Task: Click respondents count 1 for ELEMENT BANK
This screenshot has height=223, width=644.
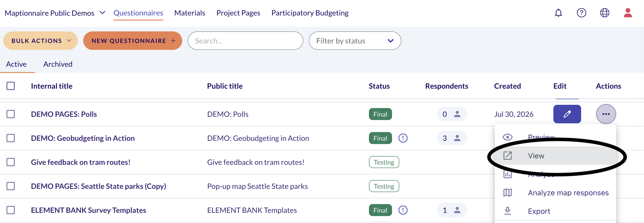Action: point(452,210)
